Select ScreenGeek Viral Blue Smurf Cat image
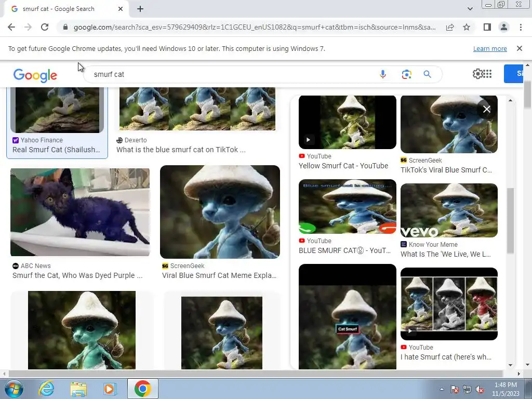The width and height of the screenshot is (532, 399). [220, 212]
